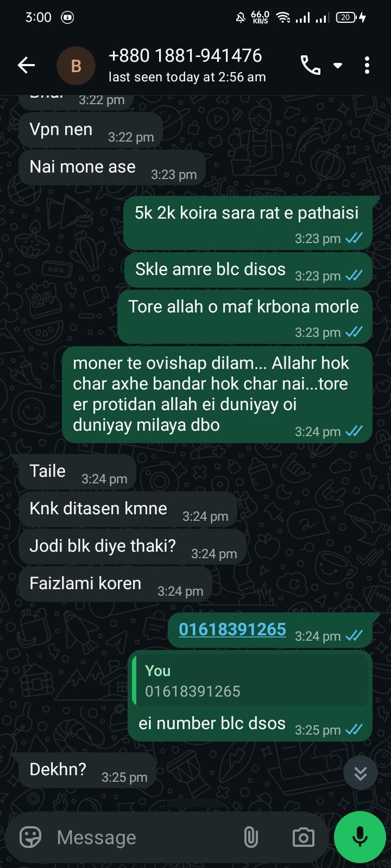Tap the 'Vpn nen' message bubble
Screen dimensions: 391x868
pyautogui.click(x=90, y=130)
